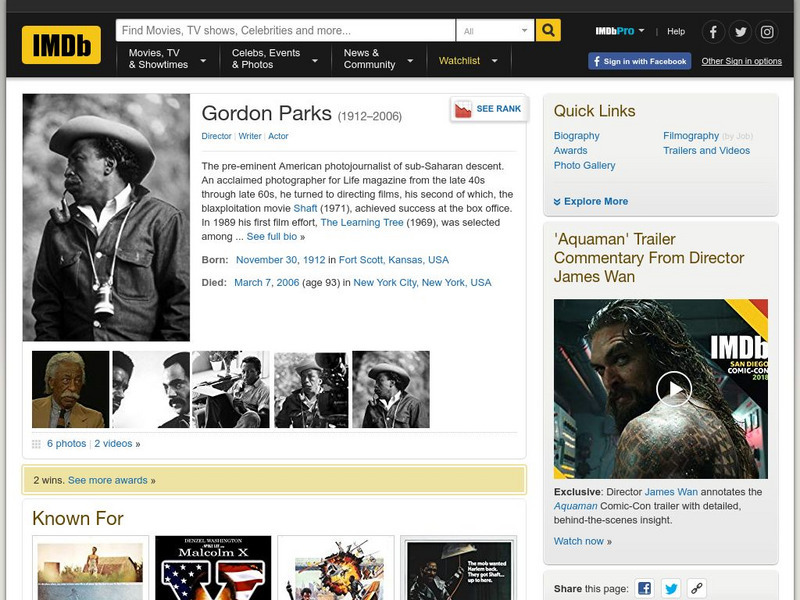800x600 pixels.
Task: Open the Malcolm X poster
Action: coord(213,568)
